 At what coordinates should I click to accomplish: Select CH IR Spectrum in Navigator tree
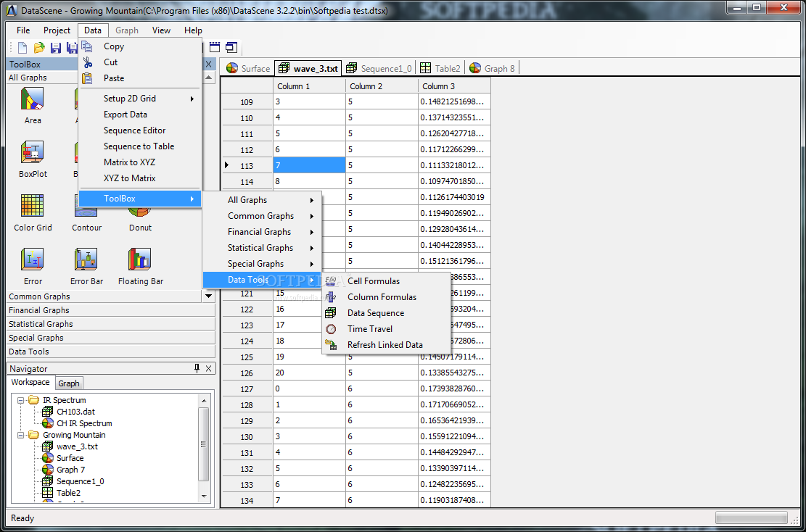coord(84,423)
